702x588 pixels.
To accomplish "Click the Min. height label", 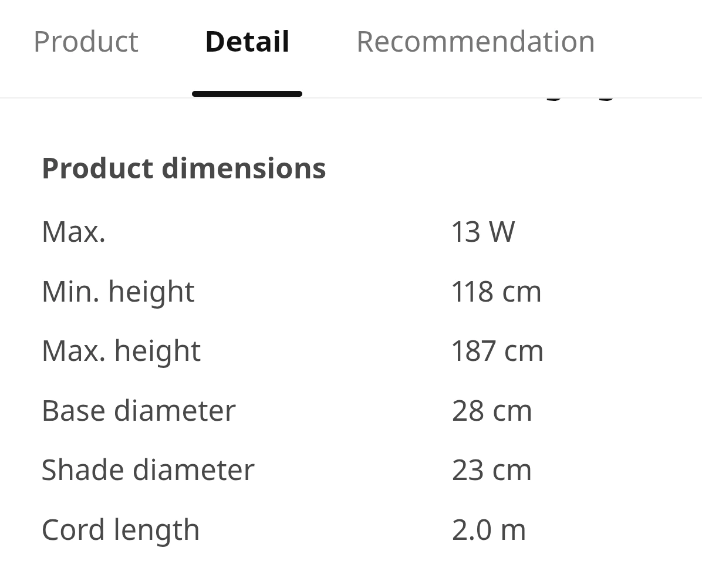I will (118, 292).
